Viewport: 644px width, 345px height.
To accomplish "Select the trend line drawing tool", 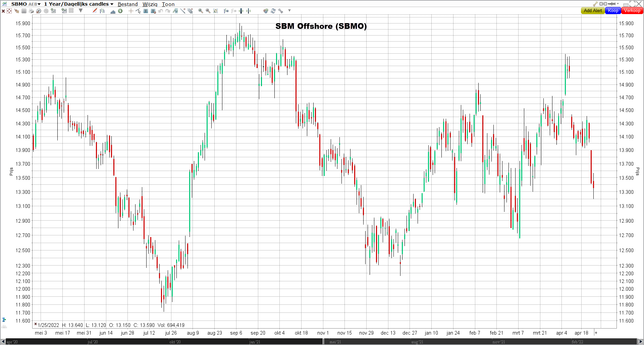I will pyautogui.click(x=183, y=11).
